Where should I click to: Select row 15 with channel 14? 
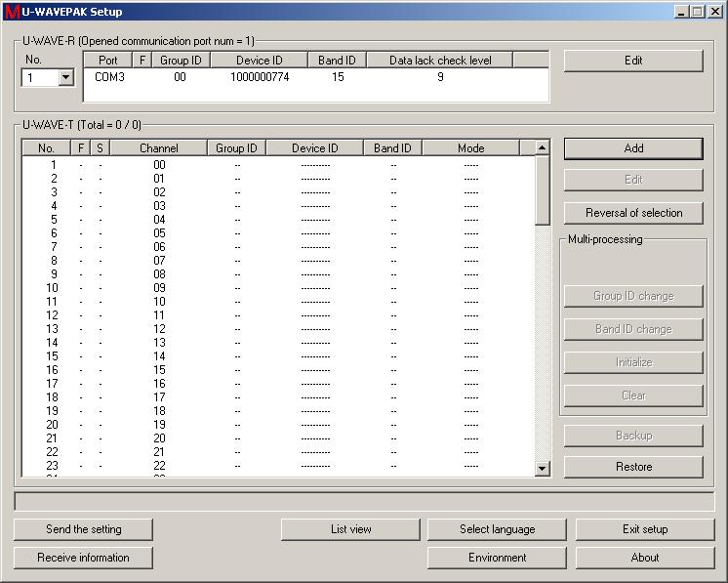click(x=278, y=356)
